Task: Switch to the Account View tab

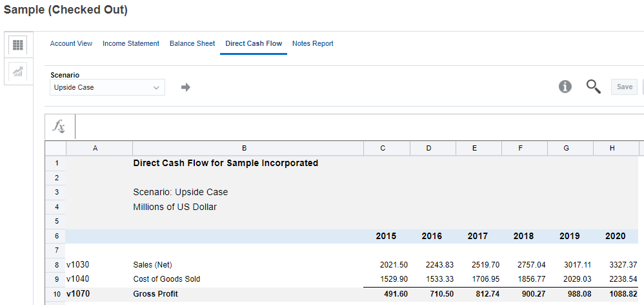Action: tap(71, 43)
